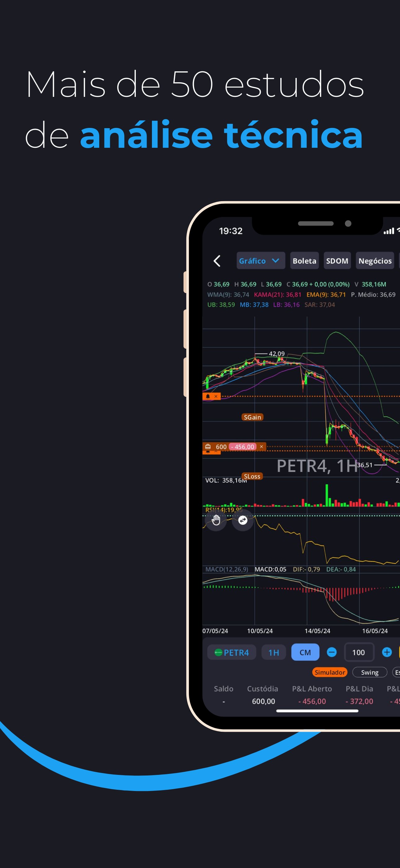Tap the P. Médio: 36,69 value

pos(373,295)
